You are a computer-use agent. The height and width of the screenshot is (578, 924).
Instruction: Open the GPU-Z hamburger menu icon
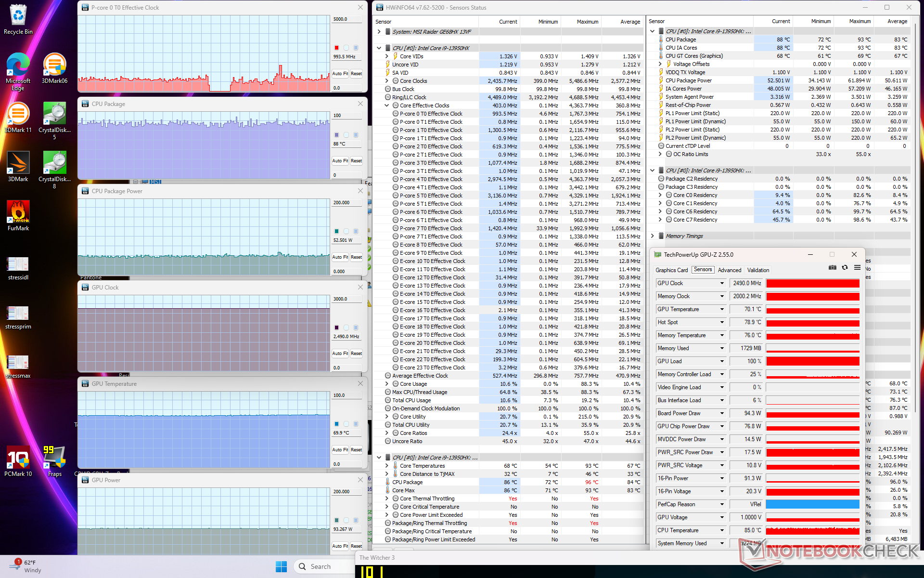(x=857, y=267)
